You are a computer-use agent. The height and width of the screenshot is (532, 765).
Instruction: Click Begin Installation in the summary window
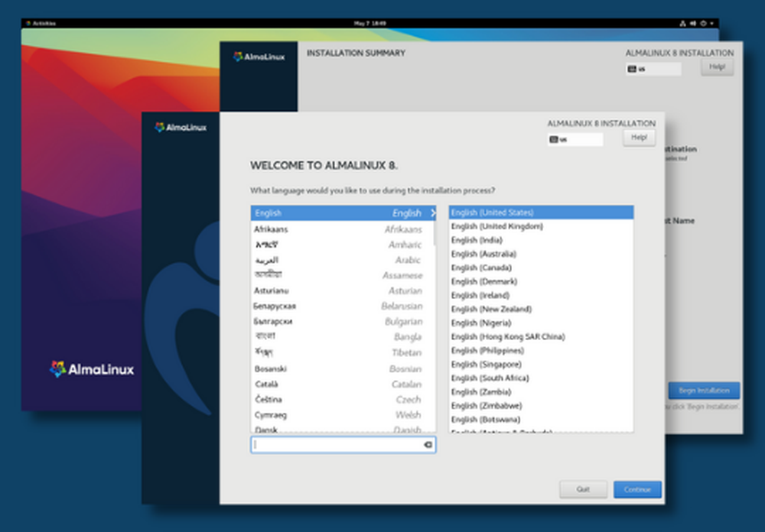click(704, 391)
